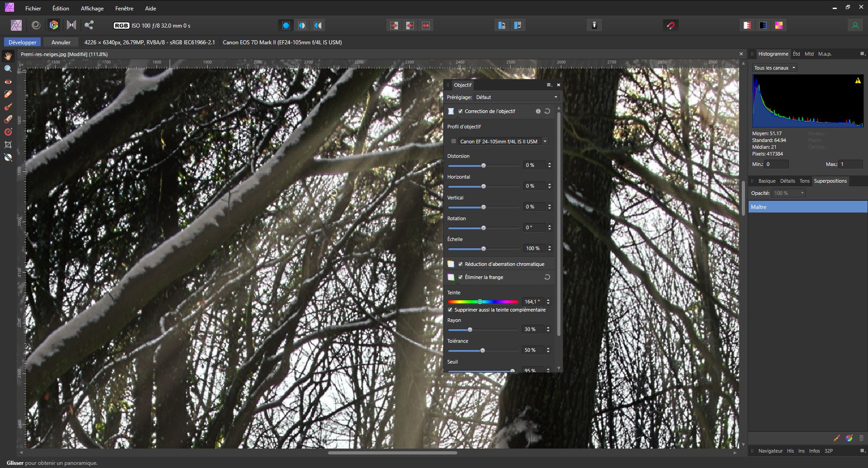Open the Objectif panel options menu
The width and height of the screenshot is (868, 468).
(x=549, y=85)
